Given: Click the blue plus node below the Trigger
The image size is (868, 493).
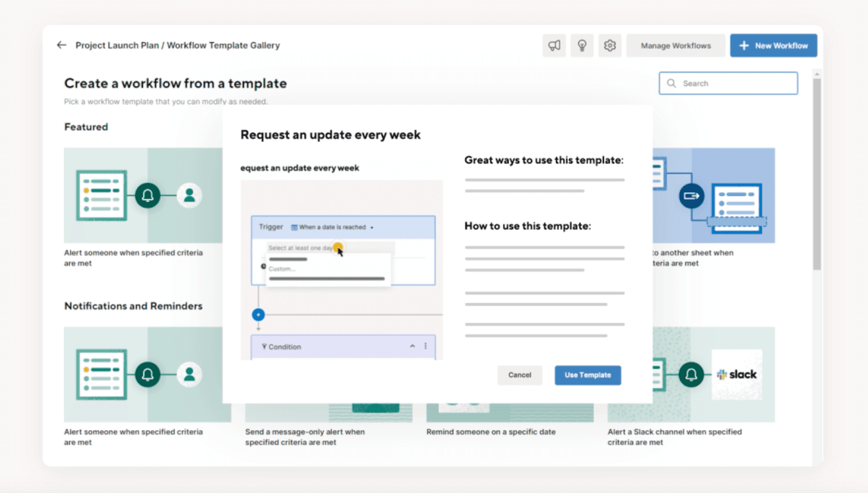Looking at the screenshot, I should pyautogui.click(x=258, y=314).
